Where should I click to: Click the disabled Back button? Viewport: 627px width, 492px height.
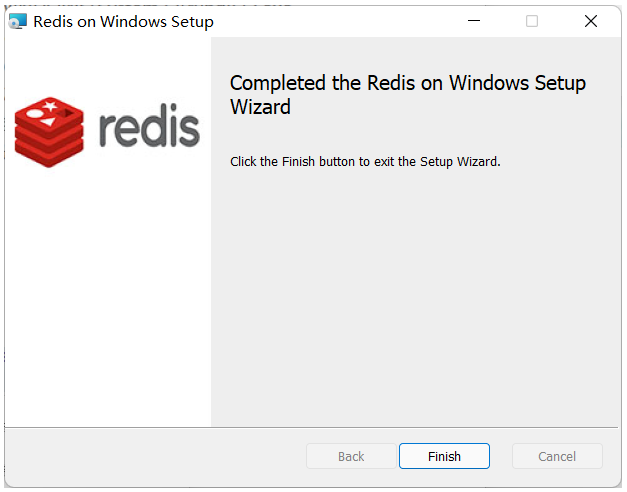[x=351, y=456]
